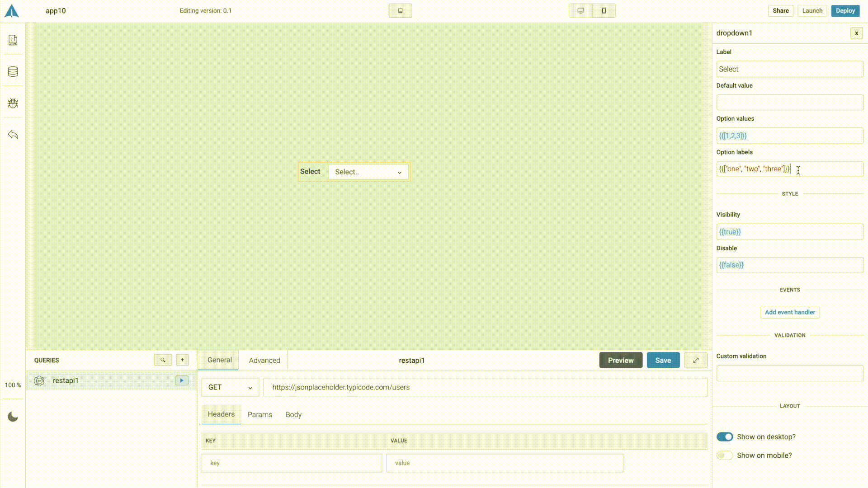Image resolution: width=868 pixels, height=488 pixels.
Task: Open the data sources database icon
Action: pyautogui.click(x=13, y=71)
